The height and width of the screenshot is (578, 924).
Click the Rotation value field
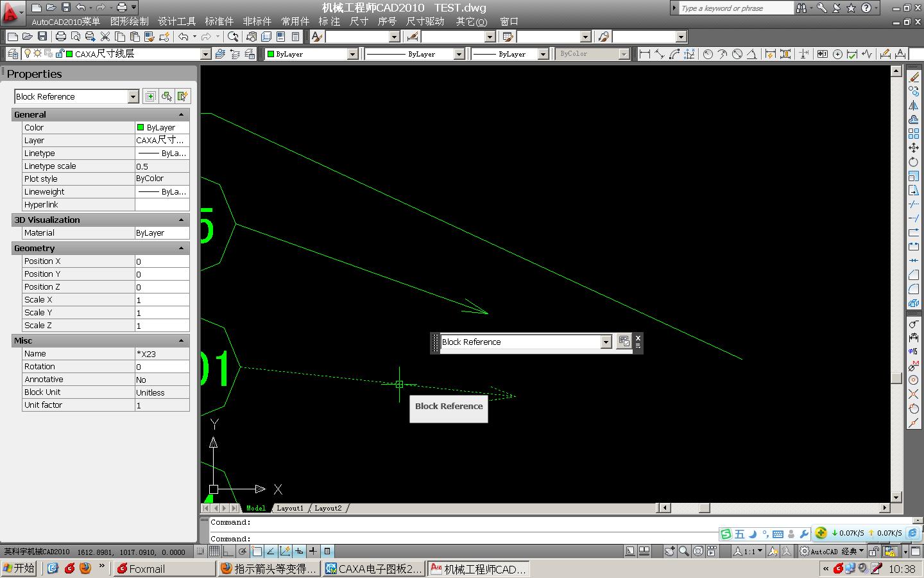pyautogui.click(x=162, y=367)
